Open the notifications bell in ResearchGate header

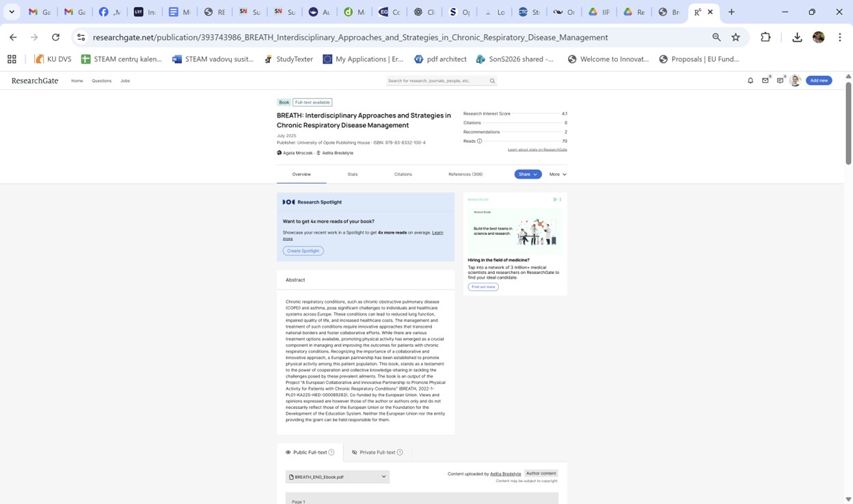click(750, 81)
